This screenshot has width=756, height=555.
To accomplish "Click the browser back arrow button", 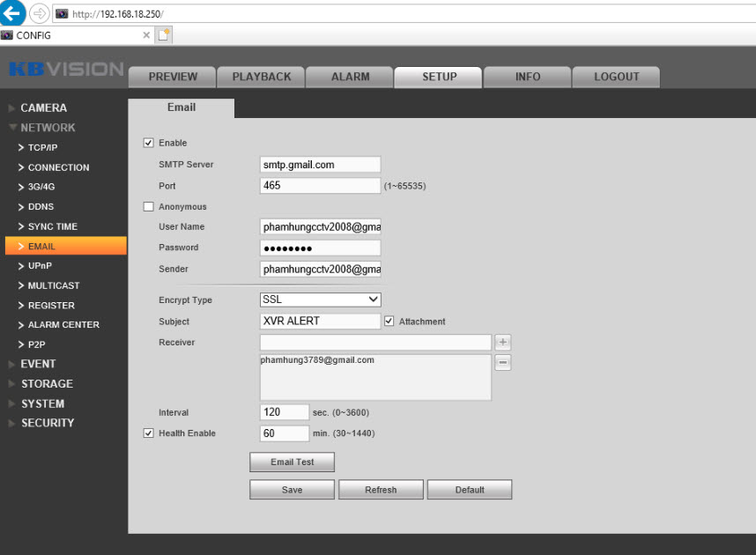I will (13, 13).
